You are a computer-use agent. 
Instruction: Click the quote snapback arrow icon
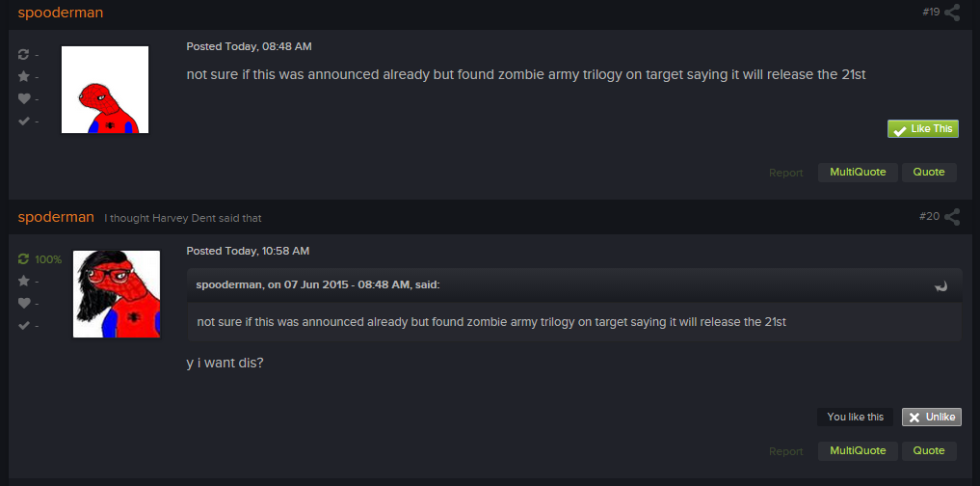pyautogui.click(x=941, y=285)
